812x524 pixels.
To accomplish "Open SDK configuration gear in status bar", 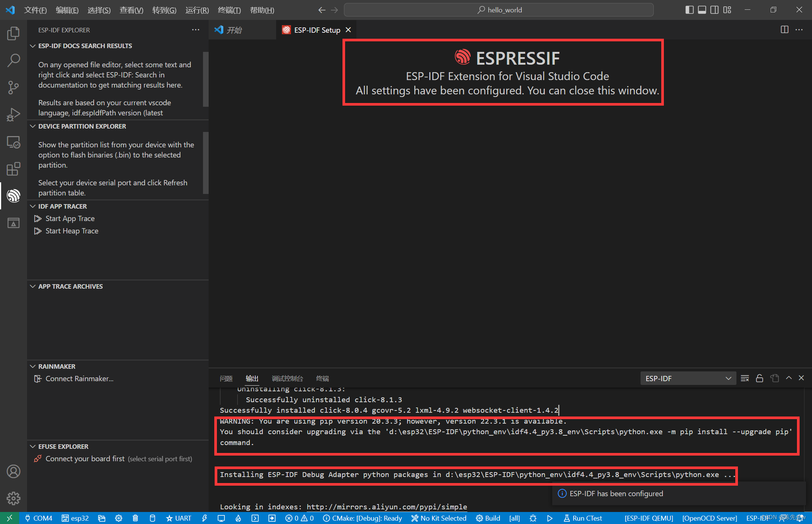I will (x=119, y=518).
